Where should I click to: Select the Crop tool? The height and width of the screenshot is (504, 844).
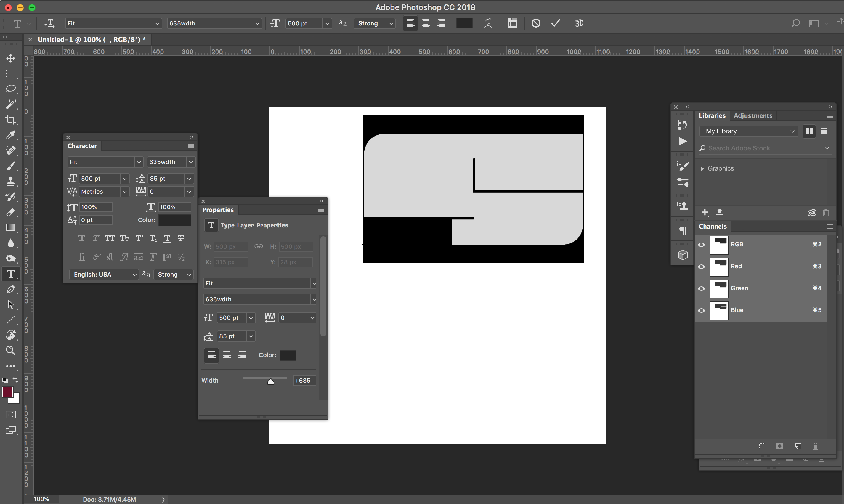11,120
